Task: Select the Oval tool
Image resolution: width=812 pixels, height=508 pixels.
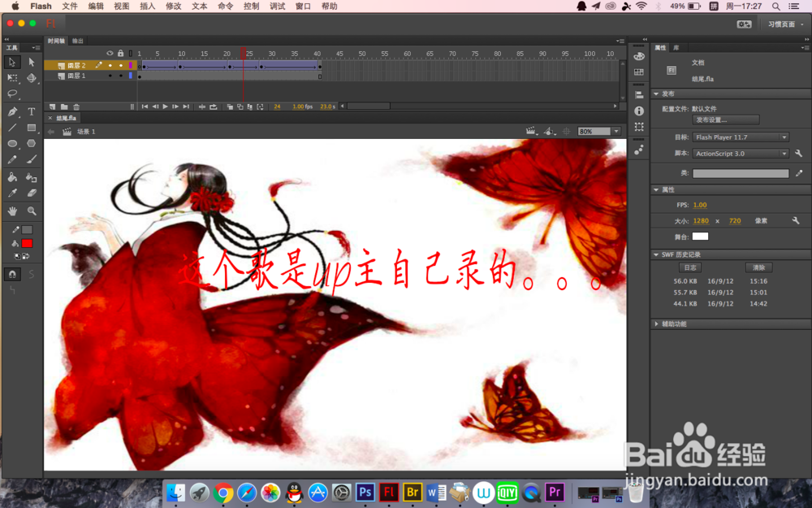Action: click(12, 144)
